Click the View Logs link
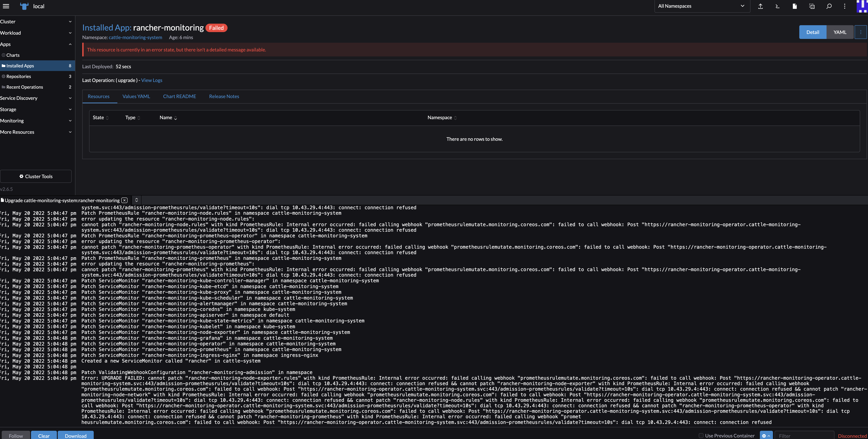 [152, 80]
